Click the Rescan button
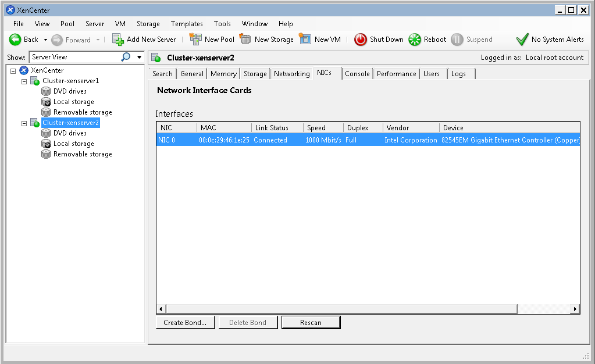The height and width of the screenshot is (364, 595). click(311, 323)
